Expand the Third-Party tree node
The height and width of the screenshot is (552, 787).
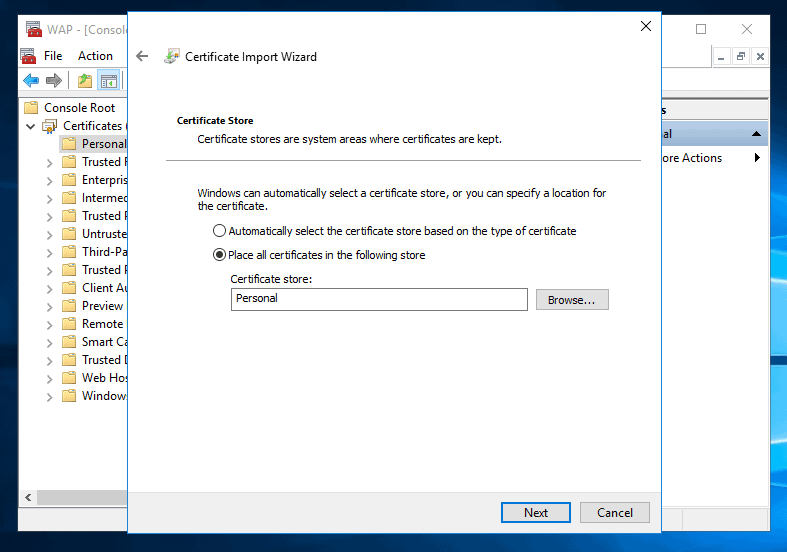tap(49, 253)
